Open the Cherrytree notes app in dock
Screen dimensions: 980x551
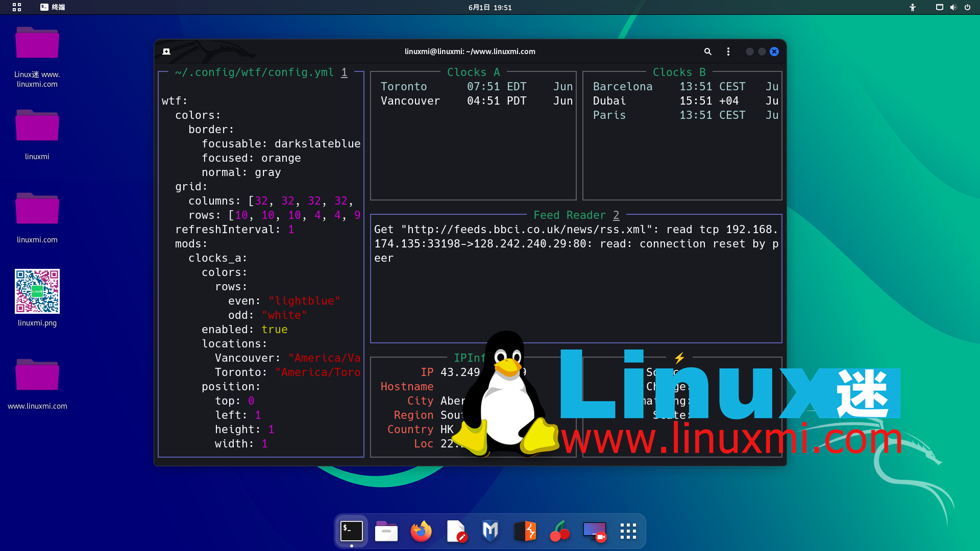[x=560, y=531]
